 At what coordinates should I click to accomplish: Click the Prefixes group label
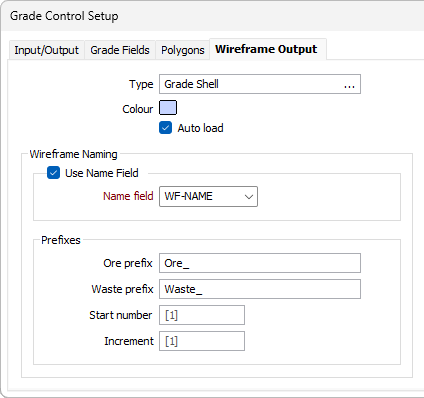coord(61,240)
